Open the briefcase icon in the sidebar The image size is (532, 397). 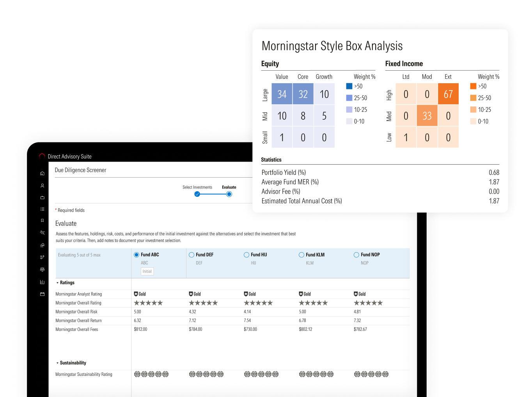(x=42, y=198)
